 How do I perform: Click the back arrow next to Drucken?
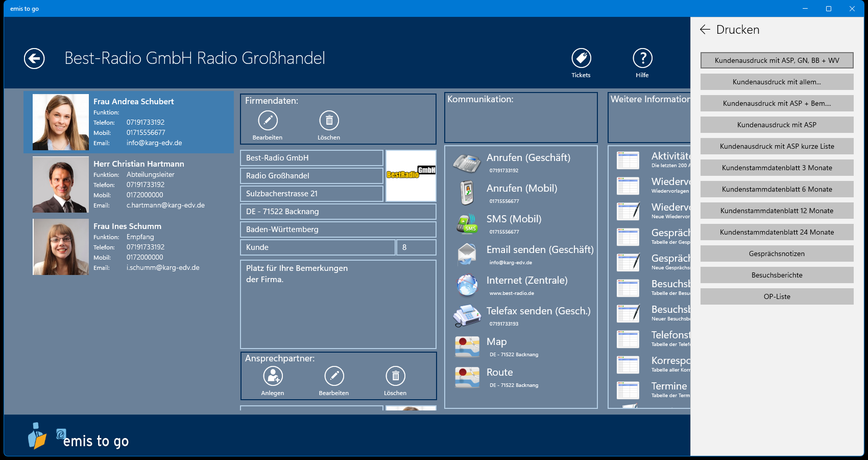pyautogui.click(x=705, y=30)
